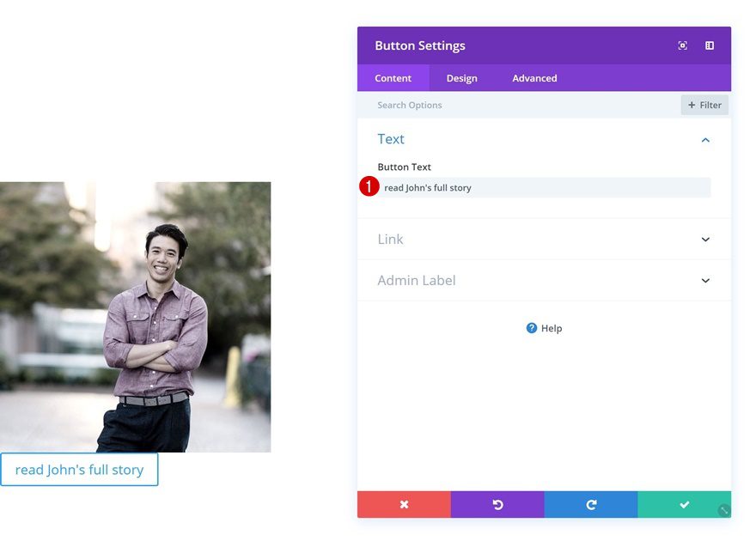Expand the settings modal to fullscreen
Image resolution: width=756 pixels, height=541 pixels.
[x=682, y=46]
